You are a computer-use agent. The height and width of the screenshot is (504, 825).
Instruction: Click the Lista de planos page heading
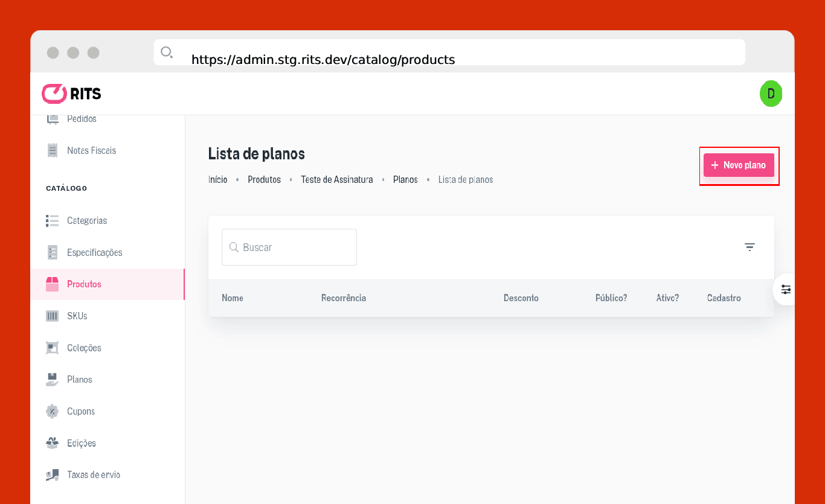[257, 154]
